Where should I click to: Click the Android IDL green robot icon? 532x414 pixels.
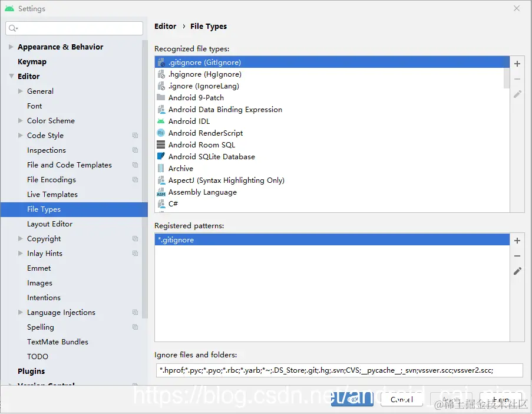tap(161, 121)
